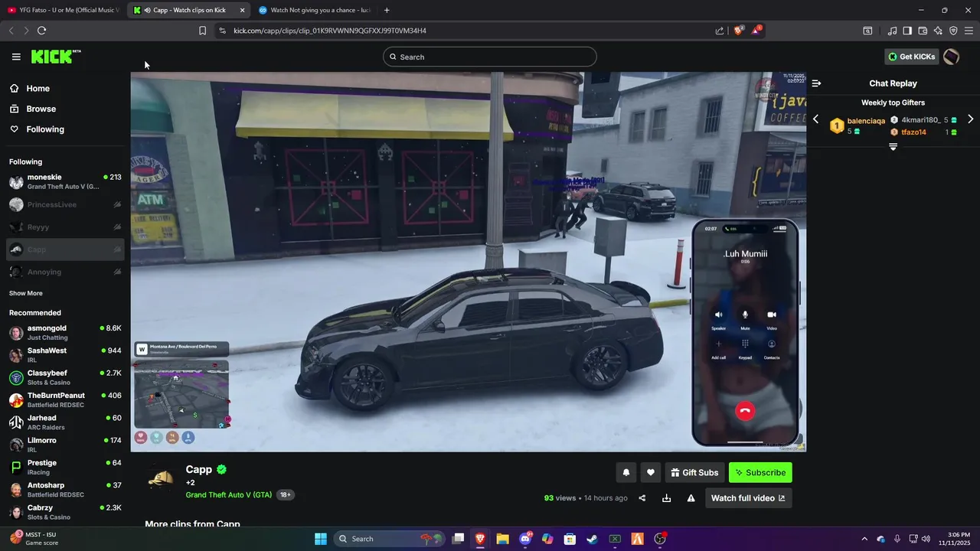The width and height of the screenshot is (980, 551).
Task: Open browser share icon in address bar
Action: pyautogui.click(x=720, y=31)
